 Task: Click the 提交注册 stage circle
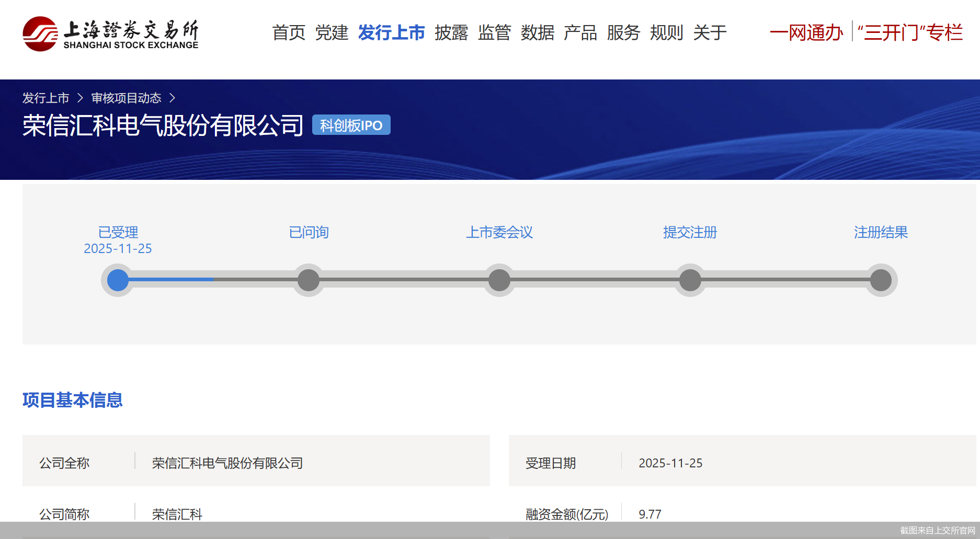pos(690,280)
